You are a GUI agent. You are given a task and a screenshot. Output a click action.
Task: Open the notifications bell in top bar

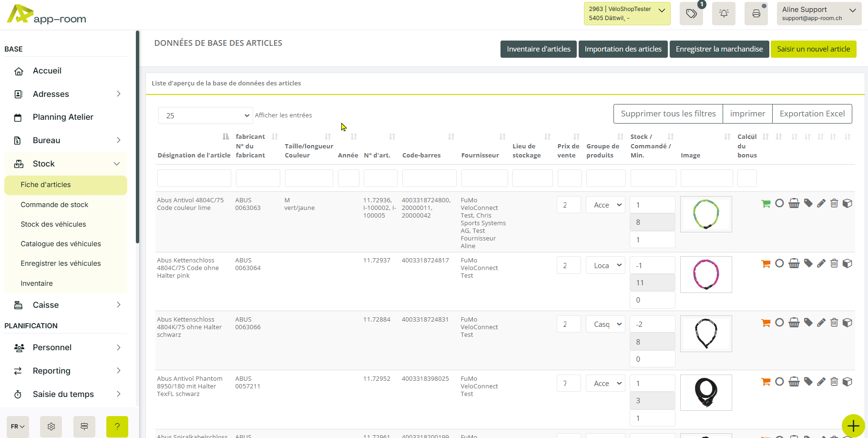tap(724, 13)
